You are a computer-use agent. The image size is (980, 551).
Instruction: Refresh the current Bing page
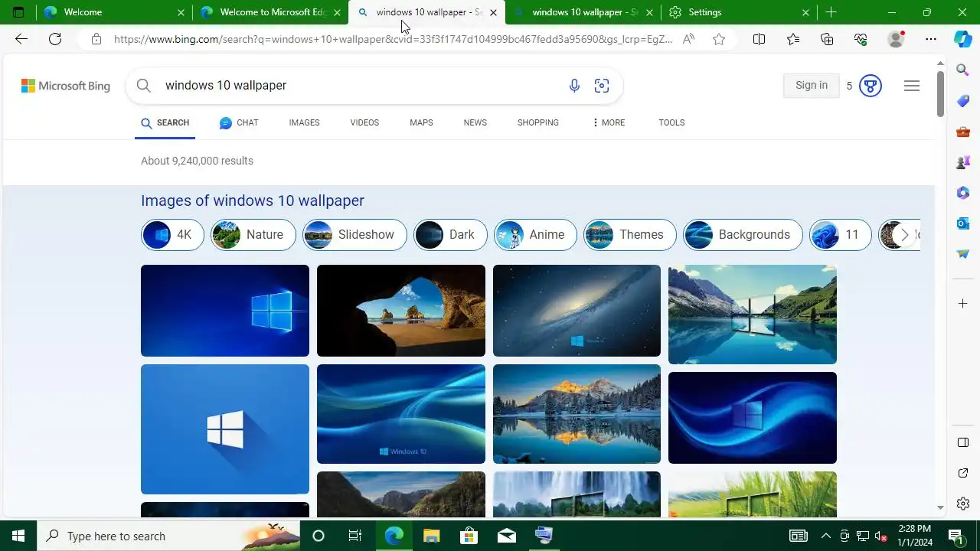tap(55, 39)
